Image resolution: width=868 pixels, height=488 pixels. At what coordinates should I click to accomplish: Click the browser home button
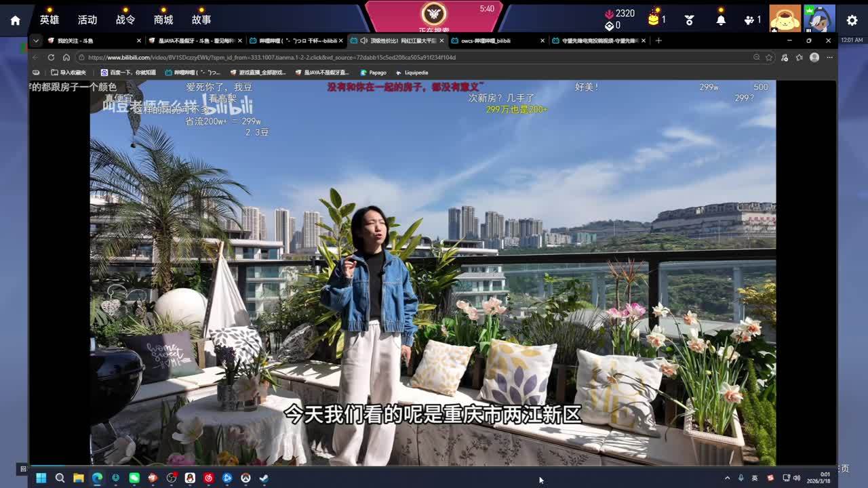tap(66, 58)
